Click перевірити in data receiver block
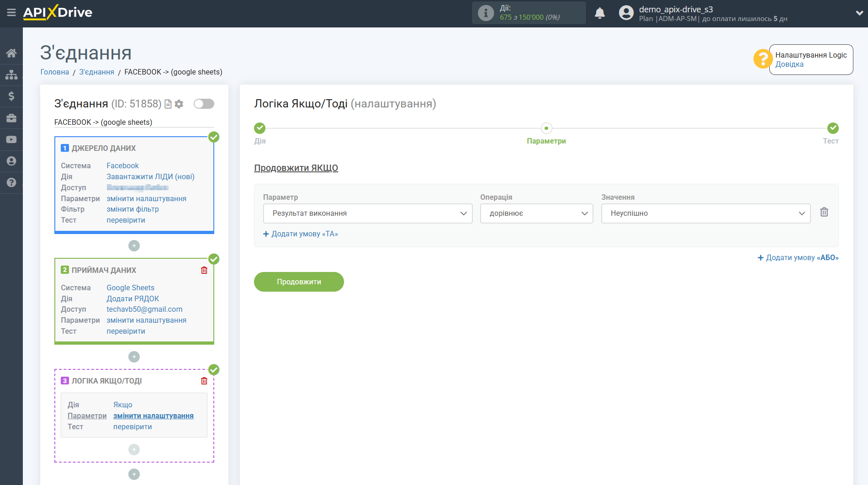This screenshot has height=485, width=868. coord(126,331)
